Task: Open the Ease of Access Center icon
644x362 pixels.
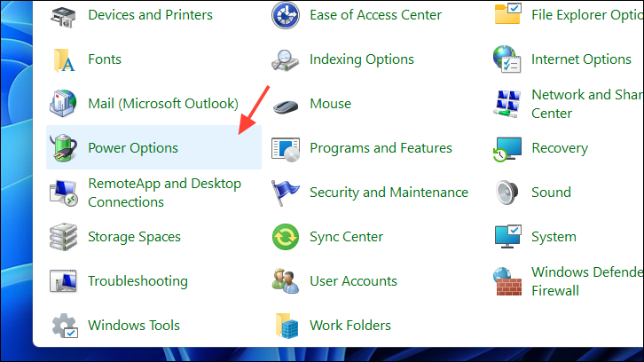Action: point(286,15)
